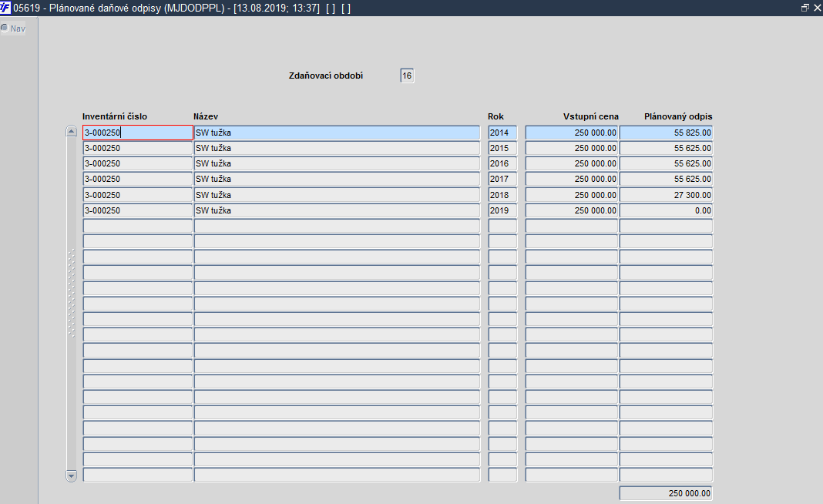The width and height of the screenshot is (823, 504).
Task: Select Inventární číslo cell in 2016 row
Action: click(x=138, y=164)
